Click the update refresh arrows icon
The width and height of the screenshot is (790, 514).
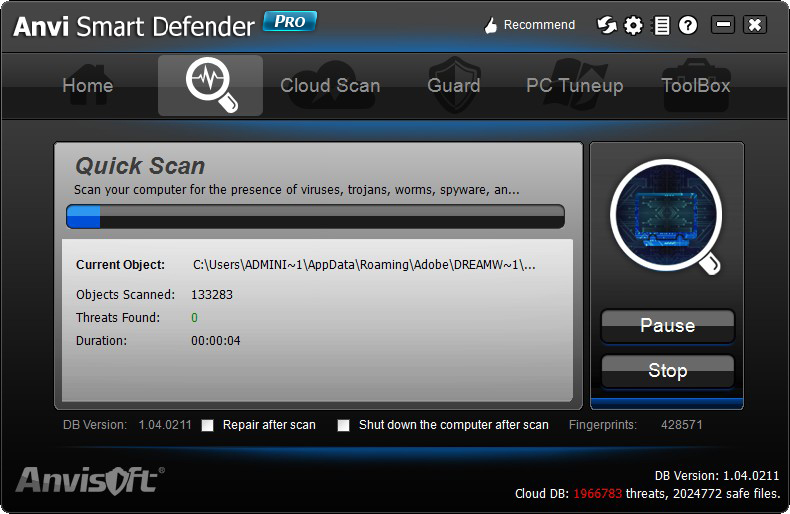(x=606, y=25)
